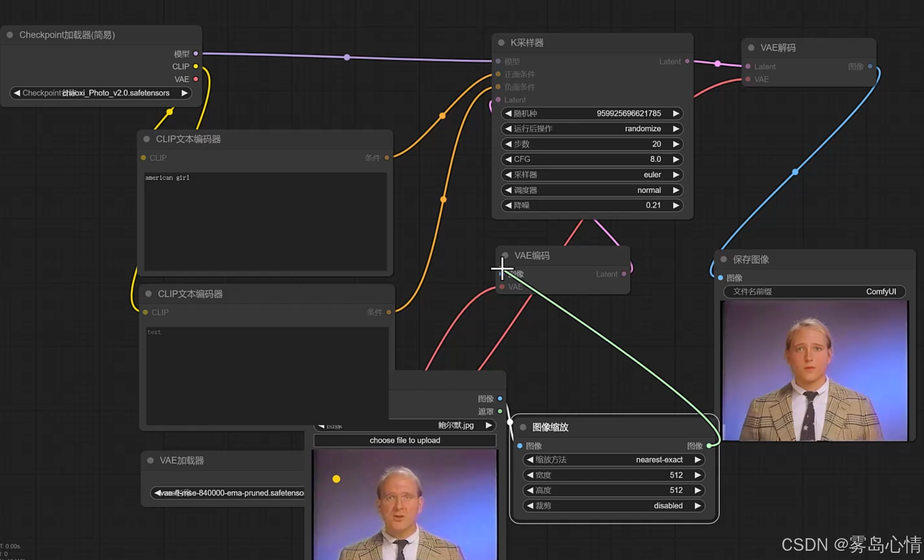Click the red VAE output port on Checkpoint loader

click(196, 79)
